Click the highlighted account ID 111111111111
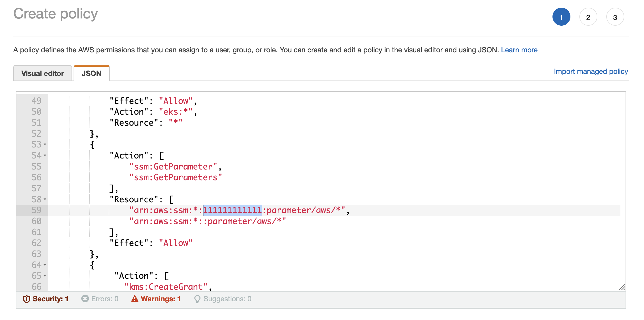This screenshot has width=644, height=320. (x=232, y=210)
